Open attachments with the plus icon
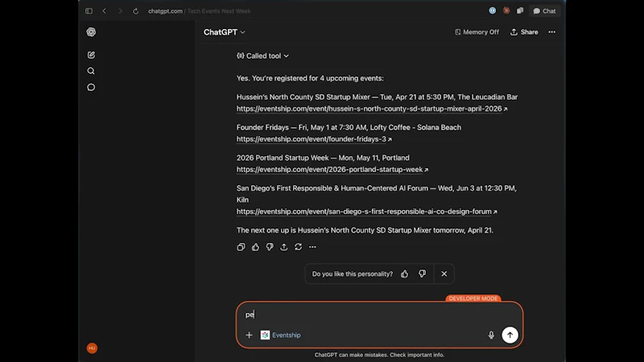 [249, 335]
